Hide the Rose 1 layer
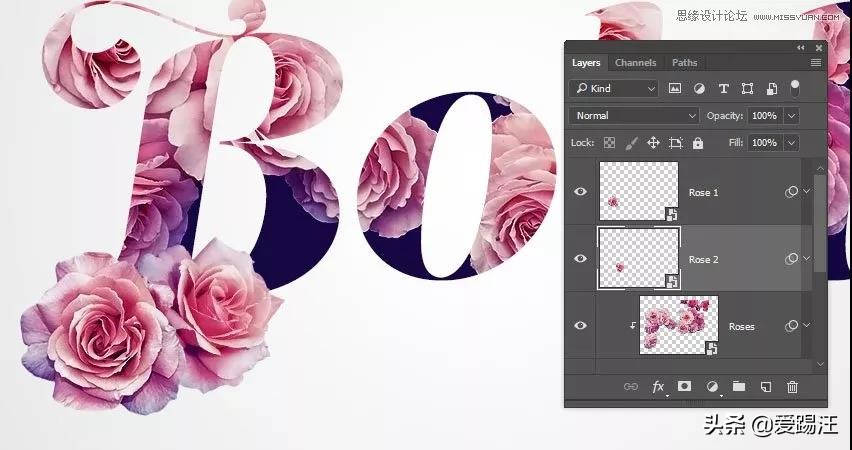This screenshot has width=852, height=450. coord(580,191)
